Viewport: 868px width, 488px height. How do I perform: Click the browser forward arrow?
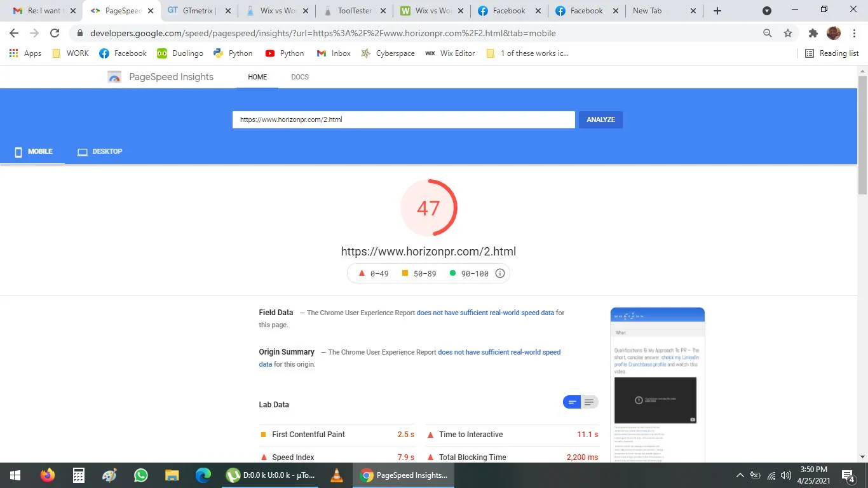pyautogui.click(x=34, y=33)
